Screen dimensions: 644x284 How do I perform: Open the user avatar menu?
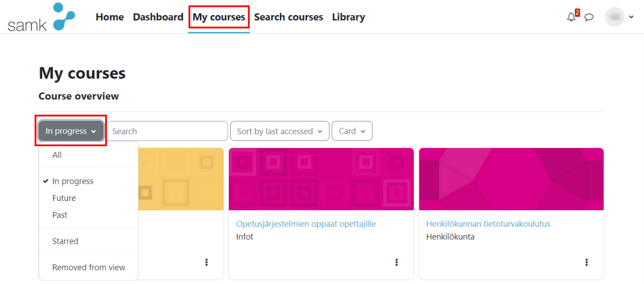coord(615,17)
